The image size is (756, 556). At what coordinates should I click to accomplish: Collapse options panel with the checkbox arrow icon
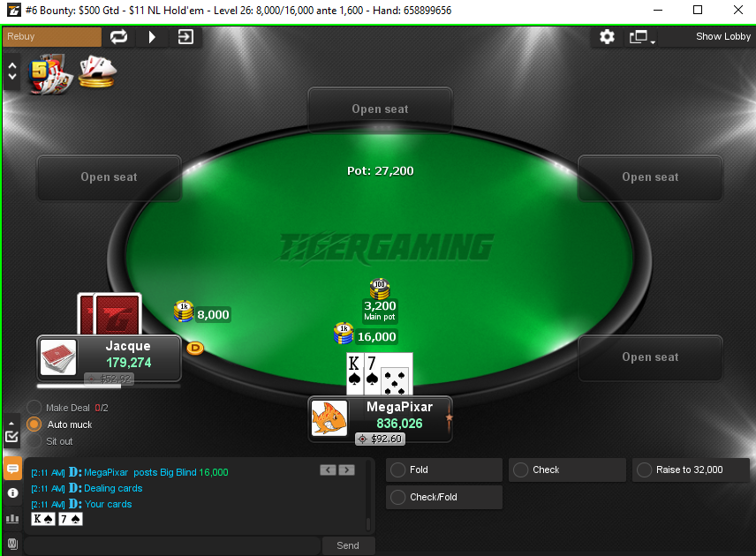(12, 431)
